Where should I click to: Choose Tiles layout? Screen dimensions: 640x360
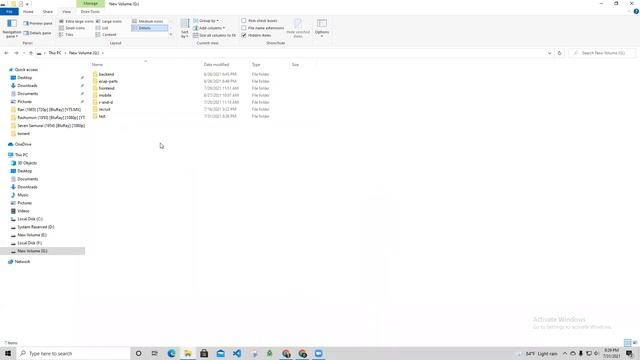pyautogui.click(x=67, y=35)
